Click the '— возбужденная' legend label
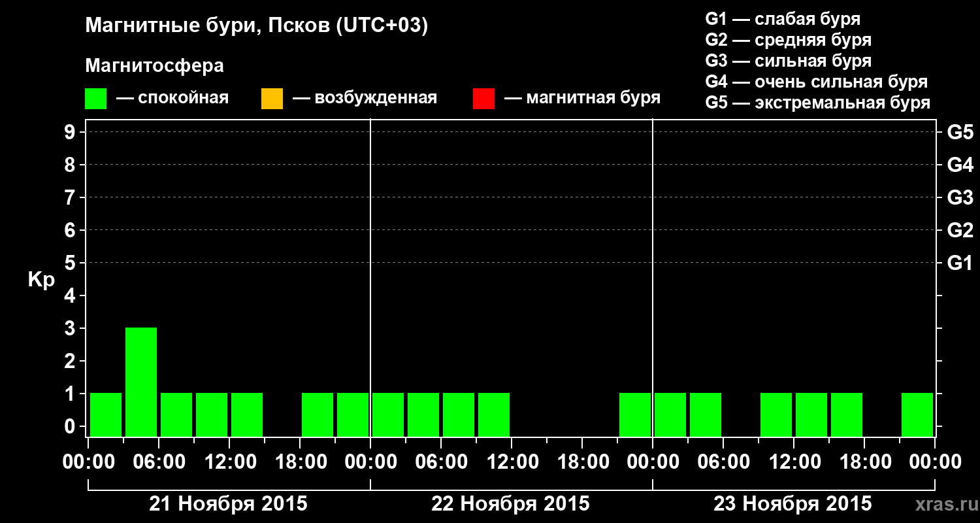The image size is (980, 523). [x=365, y=98]
